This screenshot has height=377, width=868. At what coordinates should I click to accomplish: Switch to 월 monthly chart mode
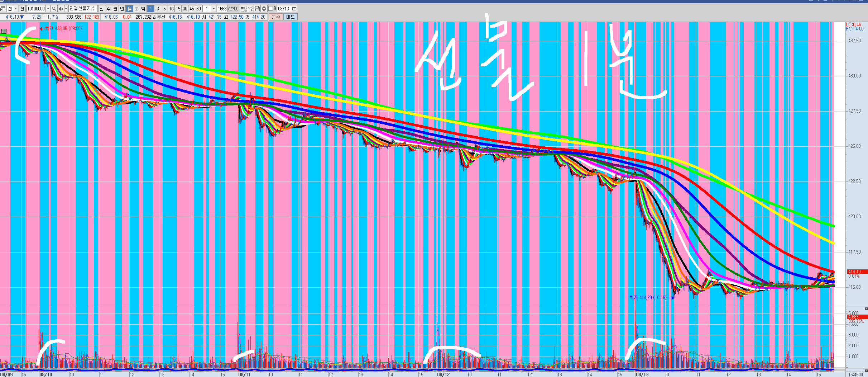click(x=115, y=9)
